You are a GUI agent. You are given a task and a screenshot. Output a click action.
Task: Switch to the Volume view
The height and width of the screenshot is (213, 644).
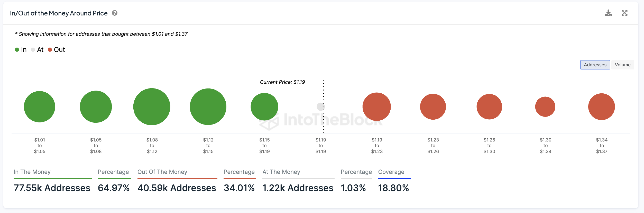(x=622, y=65)
